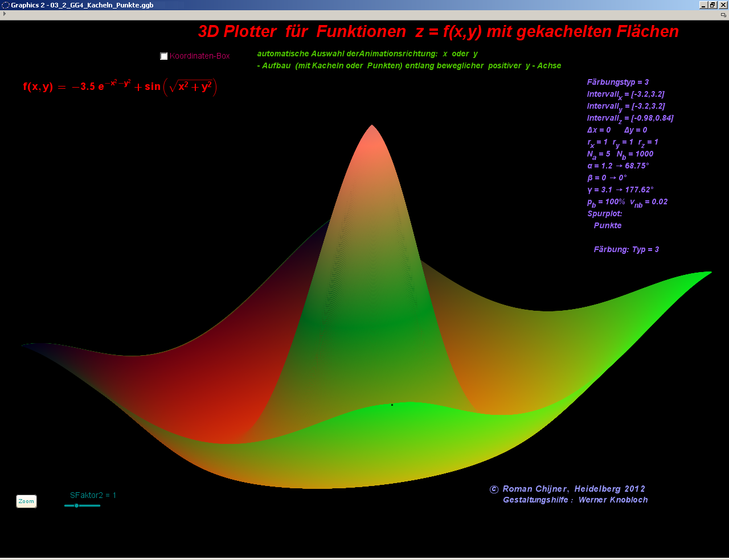The width and height of the screenshot is (729, 560).
Task: Click the Färbung: Typ = 3 text
Action: click(x=626, y=249)
